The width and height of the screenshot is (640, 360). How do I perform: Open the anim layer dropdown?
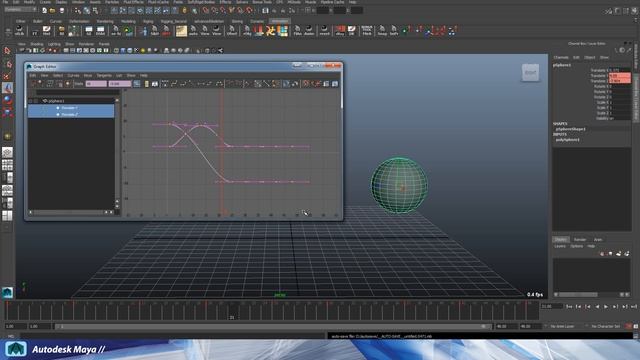click(x=562, y=327)
